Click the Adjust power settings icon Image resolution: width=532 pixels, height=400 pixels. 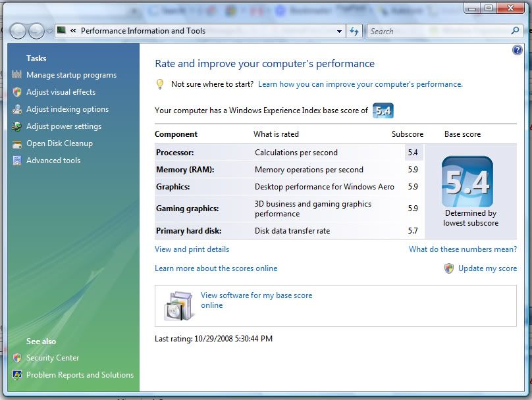click(16, 126)
